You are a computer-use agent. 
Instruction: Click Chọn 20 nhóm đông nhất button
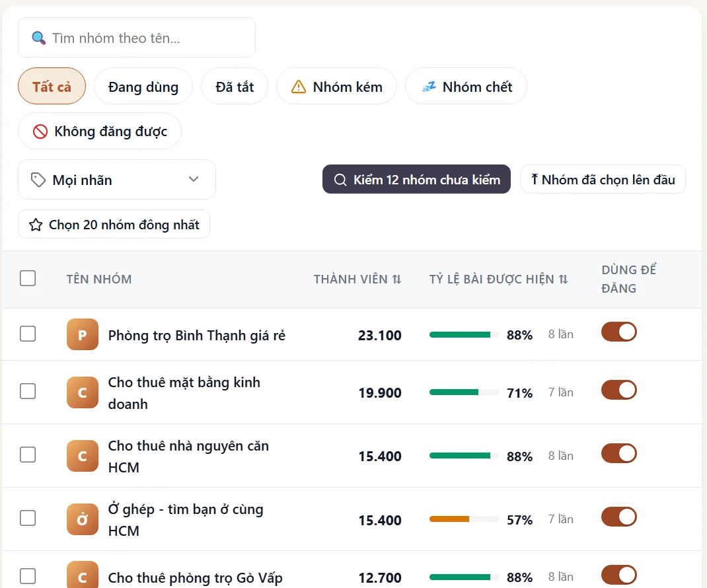(114, 224)
